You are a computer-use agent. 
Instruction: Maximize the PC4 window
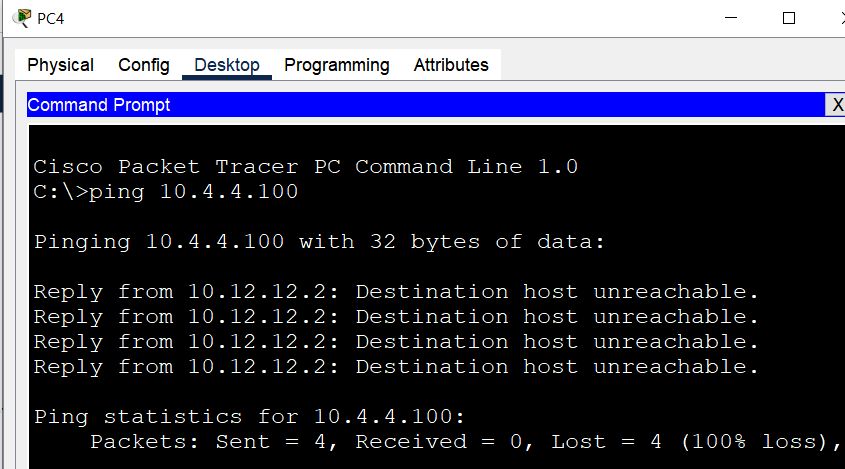pos(789,18)
